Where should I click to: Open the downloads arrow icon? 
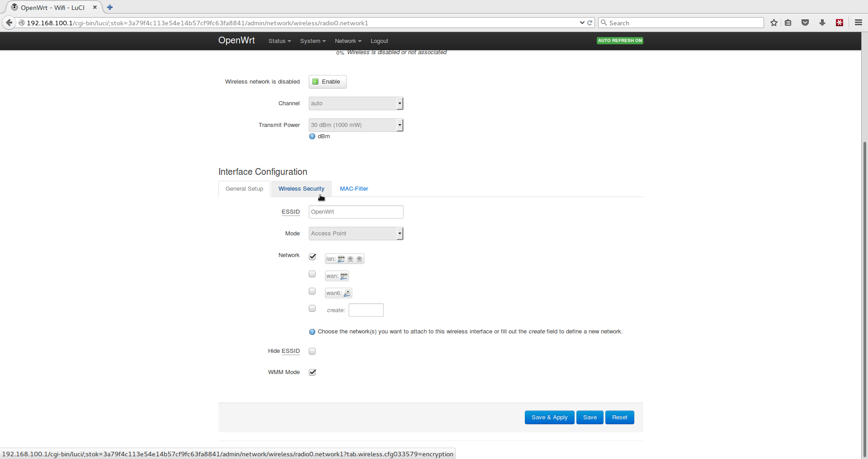coord(822,23)
